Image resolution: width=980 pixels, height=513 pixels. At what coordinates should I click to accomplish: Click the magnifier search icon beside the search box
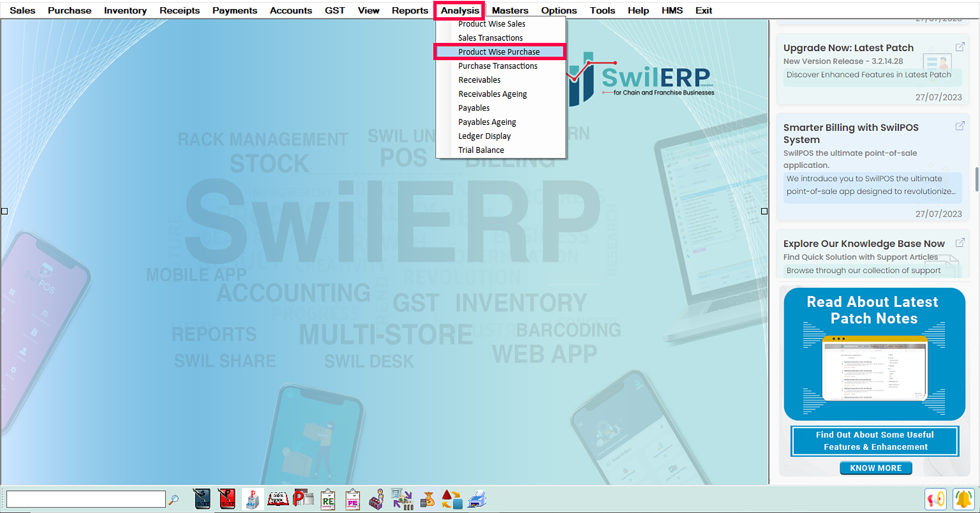tap(174, 499)
